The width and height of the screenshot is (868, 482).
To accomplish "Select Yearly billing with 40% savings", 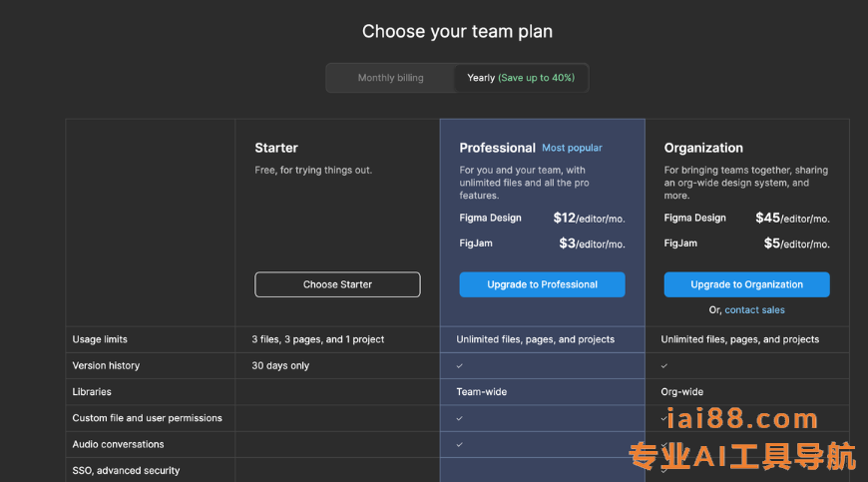I will [521, 78].
